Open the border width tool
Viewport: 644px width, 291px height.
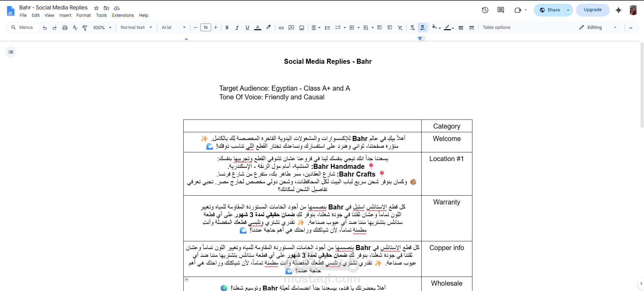461,28
